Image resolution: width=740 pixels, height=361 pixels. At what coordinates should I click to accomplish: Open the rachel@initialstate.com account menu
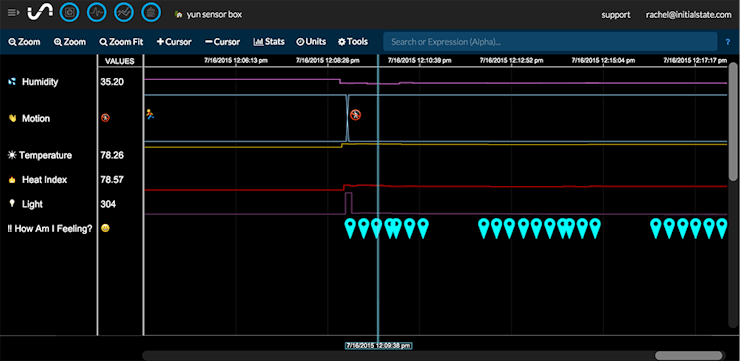(x=689, y=15)
